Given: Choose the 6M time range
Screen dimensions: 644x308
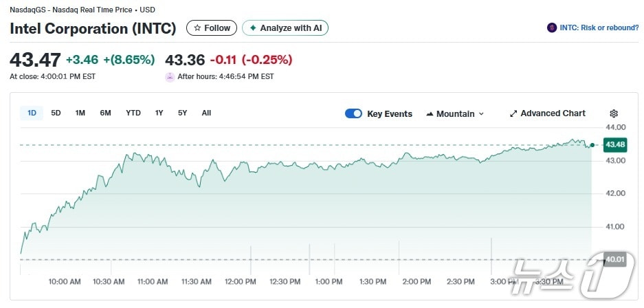Looking at the screenshot, I should pos(105,113).
